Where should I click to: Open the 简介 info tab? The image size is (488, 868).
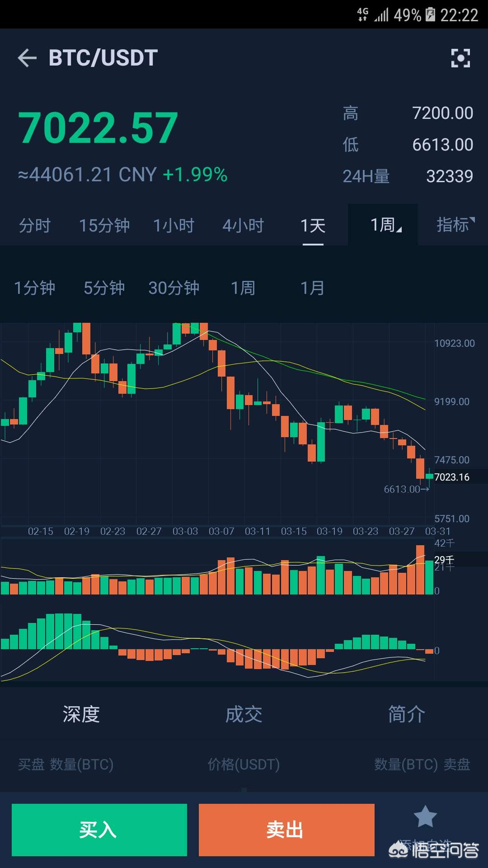407,714
